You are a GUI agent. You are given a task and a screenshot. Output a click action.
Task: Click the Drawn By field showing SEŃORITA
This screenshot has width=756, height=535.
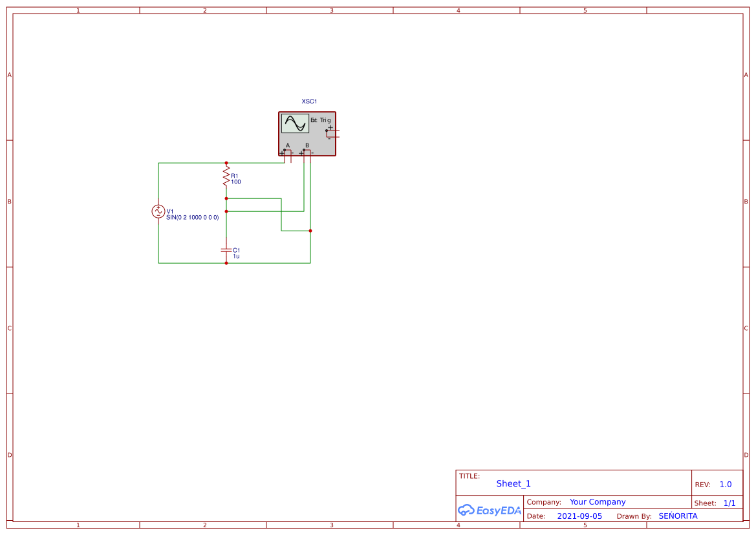tap(678, 516)
